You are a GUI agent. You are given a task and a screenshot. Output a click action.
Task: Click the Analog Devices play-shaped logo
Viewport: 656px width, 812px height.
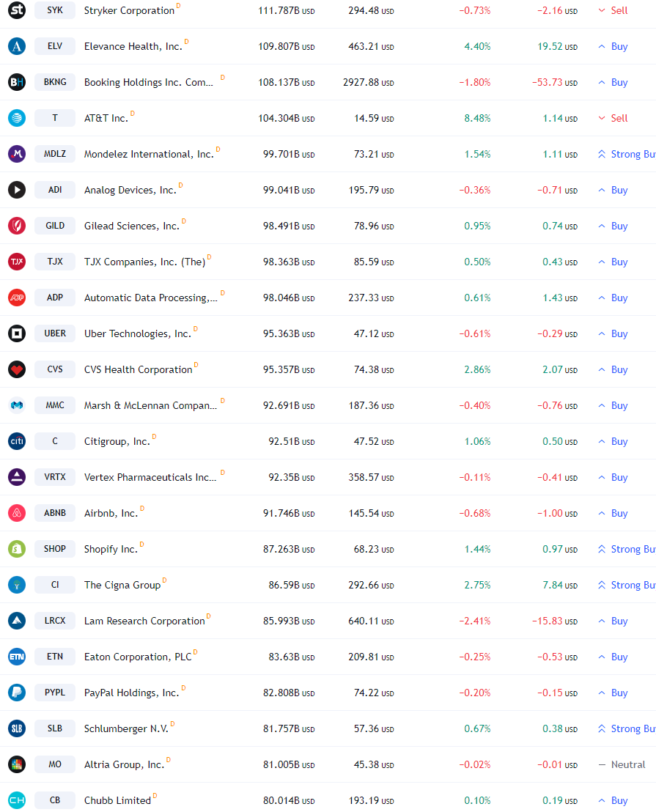pyautogui.click(x=17, y=190)
